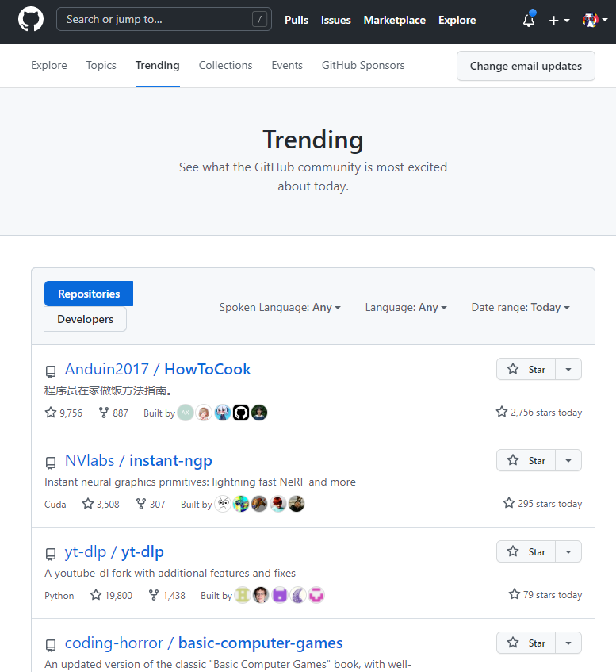
Task: View yt-dlp 1,438 forks
Action: point(167,595)
